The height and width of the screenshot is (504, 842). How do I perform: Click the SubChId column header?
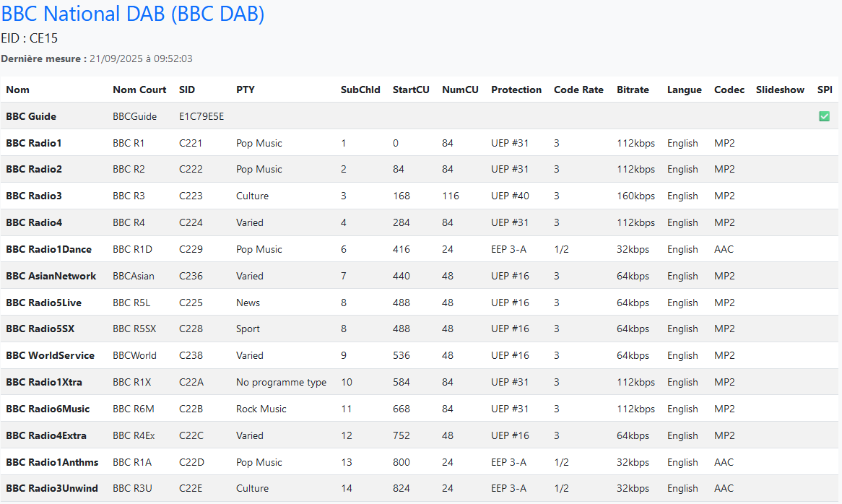click(x=360, y=90)
